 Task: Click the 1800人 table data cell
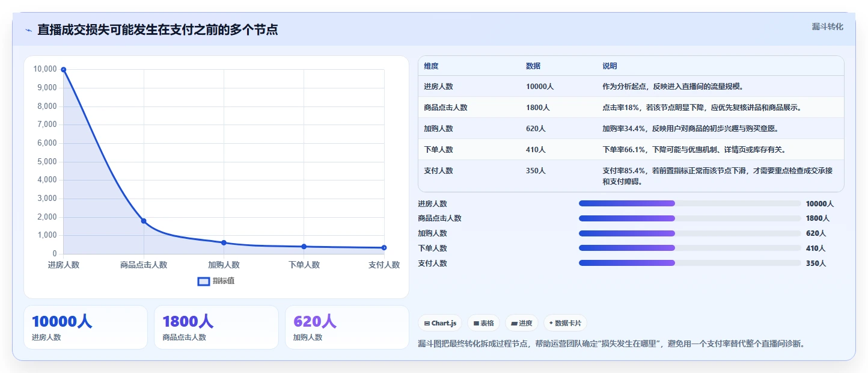[538, 108]
